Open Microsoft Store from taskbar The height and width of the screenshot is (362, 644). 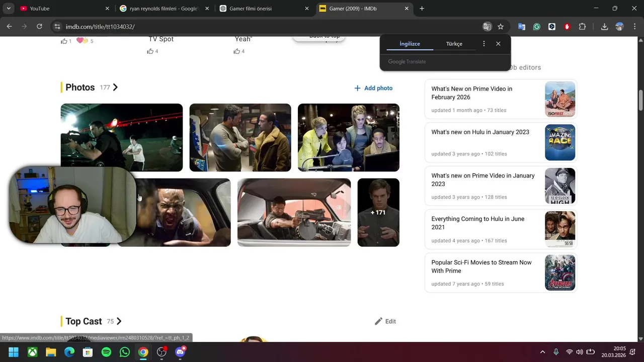pos(88,352)
